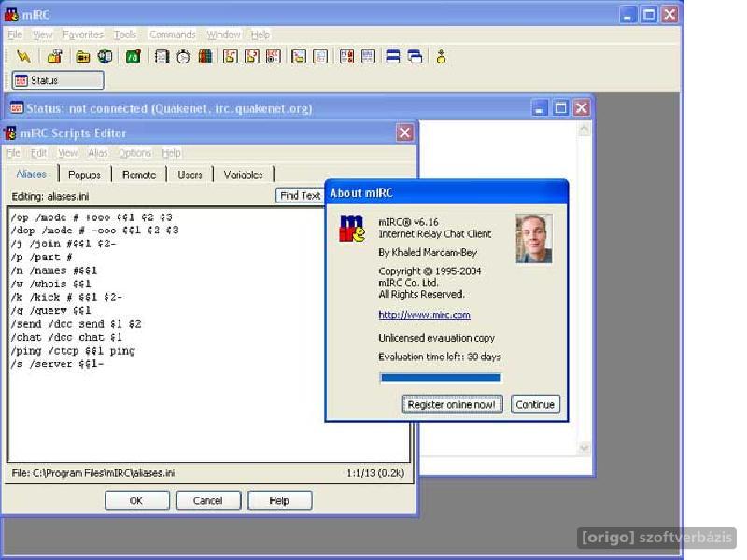Open the Scripts Editor Edit menu

pos(38,153)
